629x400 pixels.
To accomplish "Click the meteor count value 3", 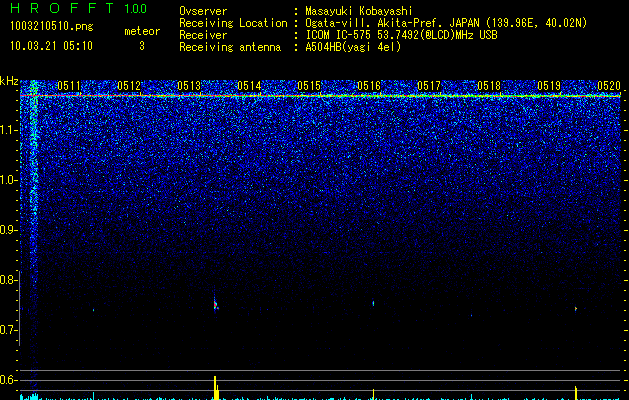I will point(142,46).
